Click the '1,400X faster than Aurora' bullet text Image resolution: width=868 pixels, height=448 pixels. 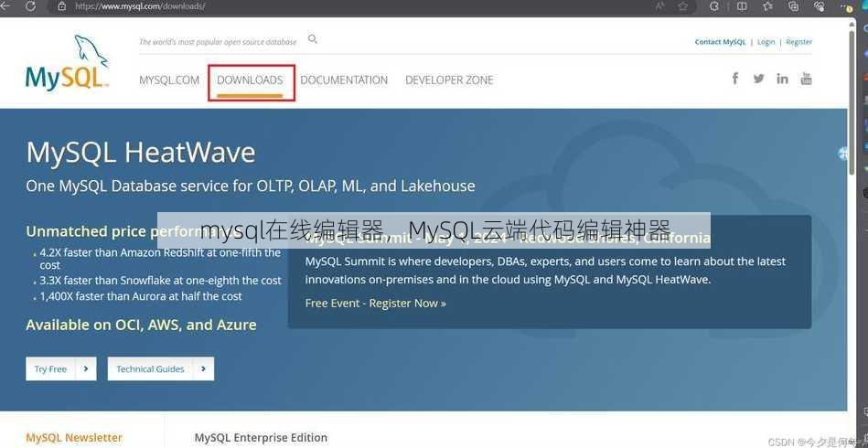click(x=141, y=296)
